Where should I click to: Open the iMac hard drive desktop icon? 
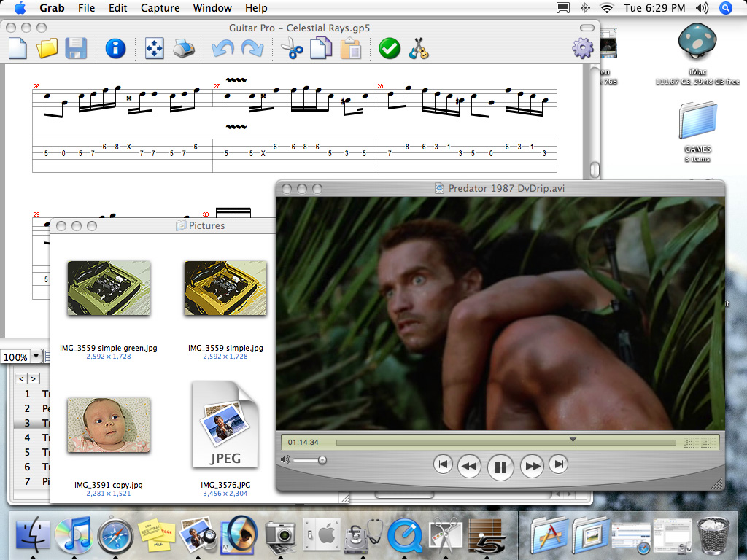click(697, 43)
